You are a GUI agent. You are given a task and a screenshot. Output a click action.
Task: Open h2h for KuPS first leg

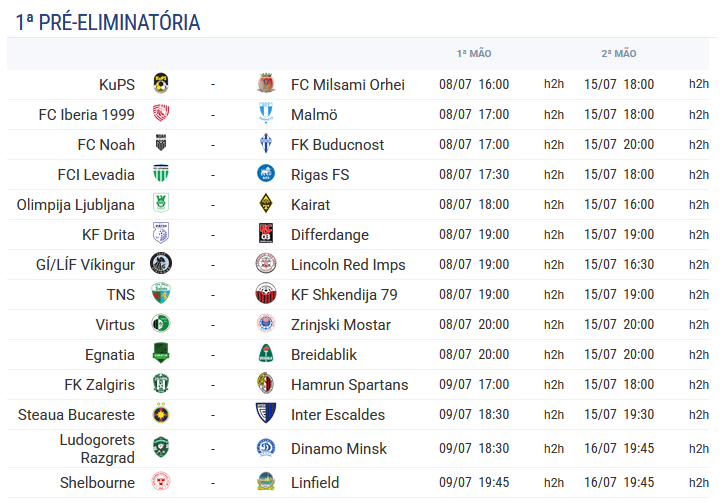coord(554,84)
